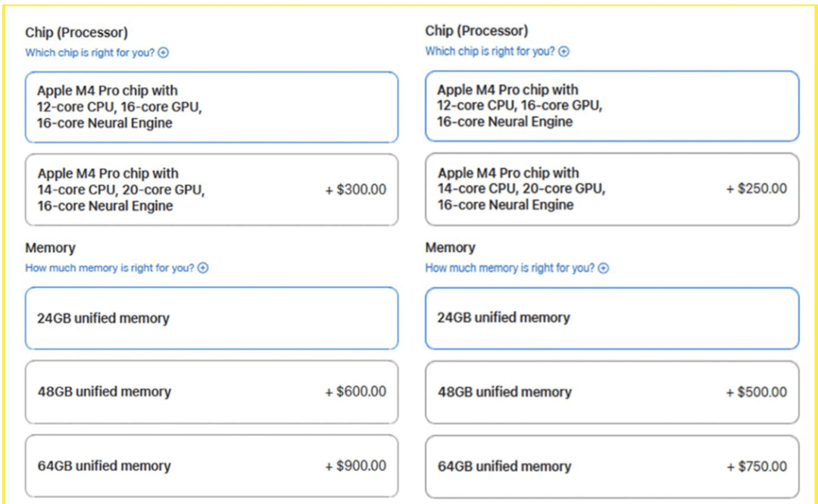The height and width of the screenshot is (504, 818).
Task: Choose the 12-core CPU chip in the left panel
Action: click(x=211, y=107)
